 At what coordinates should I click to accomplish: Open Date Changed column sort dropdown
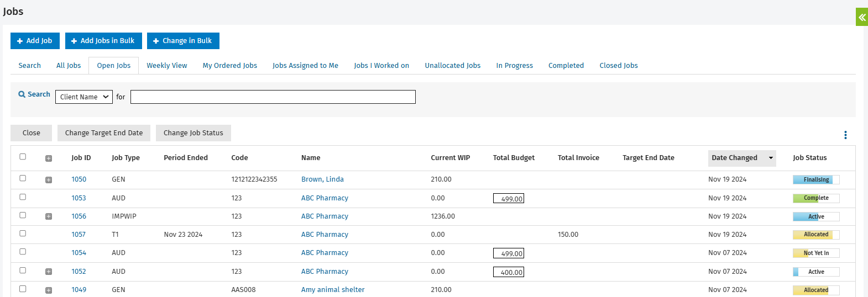(771, 158)
